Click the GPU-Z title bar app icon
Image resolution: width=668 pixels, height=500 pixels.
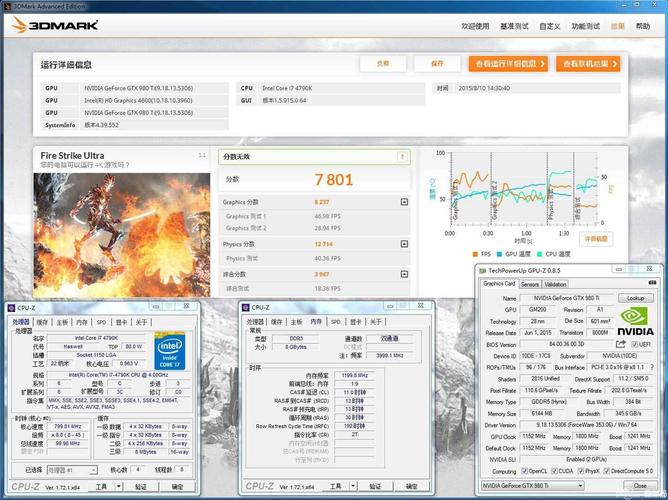[482, 270]
